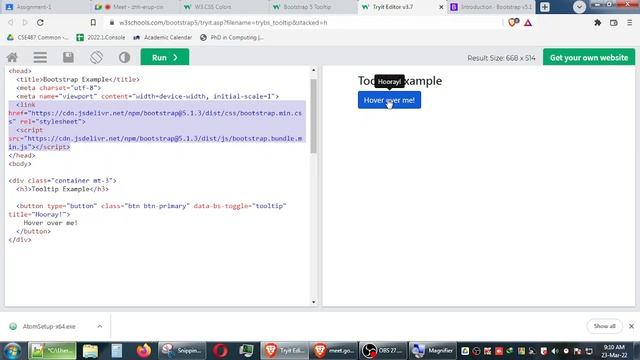Screen dimensions: 640x360
Task: Click the meta charset utf-8 line
Action: (58, 88)
